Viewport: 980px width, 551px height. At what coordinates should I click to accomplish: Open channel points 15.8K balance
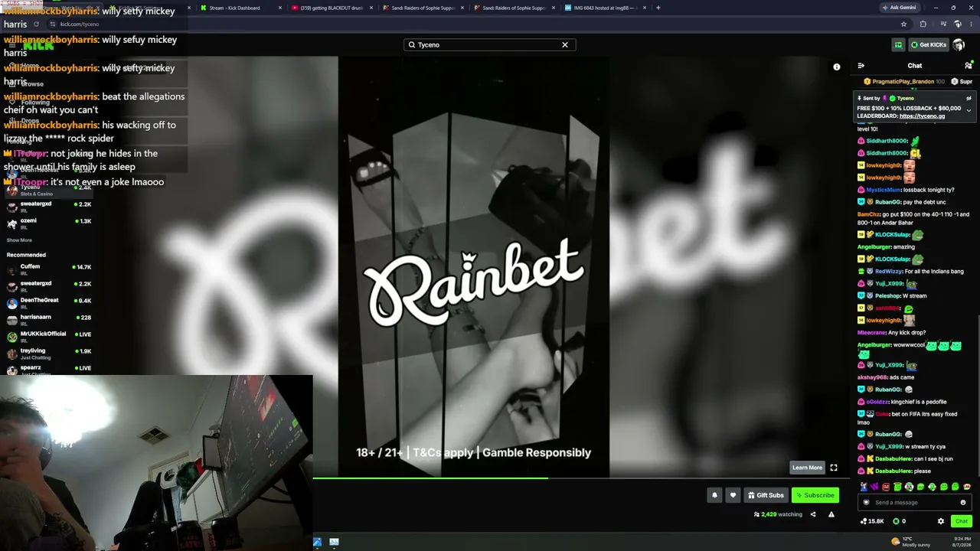872,521
